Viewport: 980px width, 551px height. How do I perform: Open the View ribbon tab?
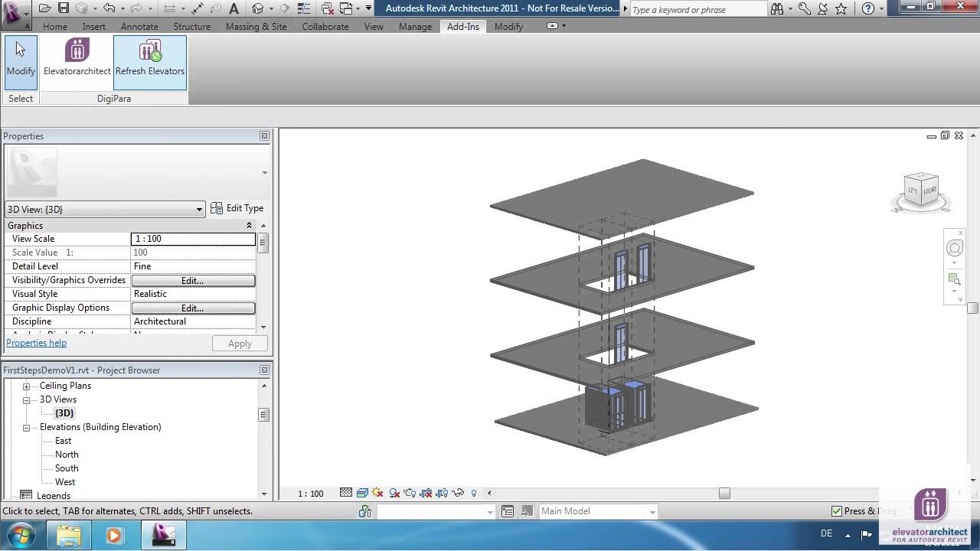pos(374,26)
